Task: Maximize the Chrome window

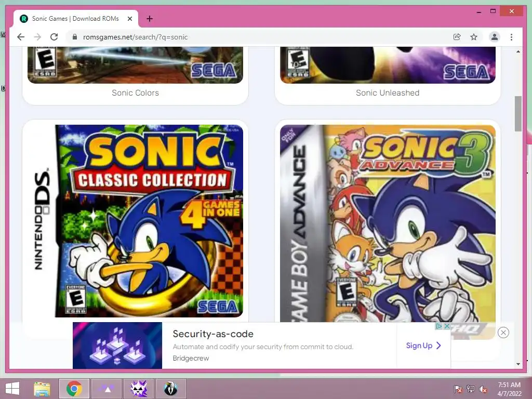Action: pyautogui.click(x=493, y=11)
